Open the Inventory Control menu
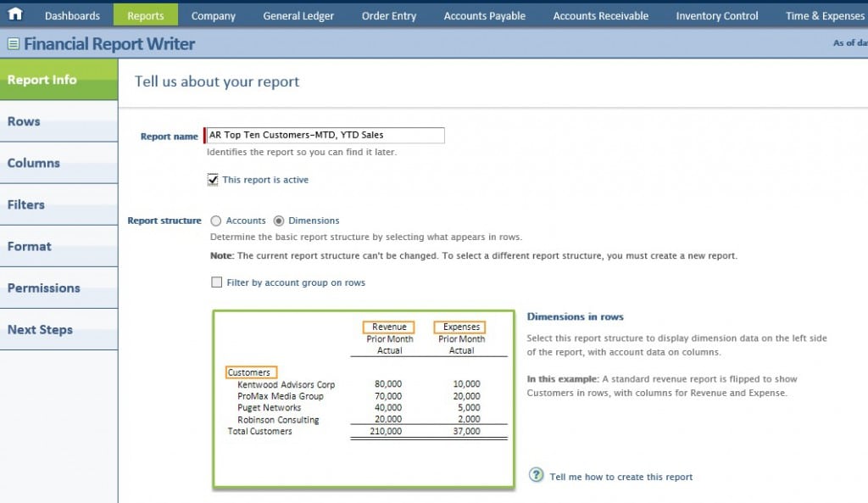 click(717, 15)
